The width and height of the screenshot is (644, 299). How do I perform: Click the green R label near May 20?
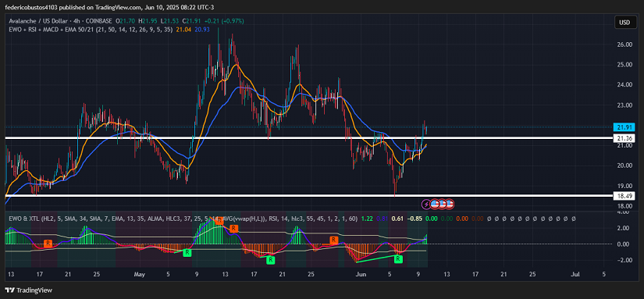click(270, 259)
